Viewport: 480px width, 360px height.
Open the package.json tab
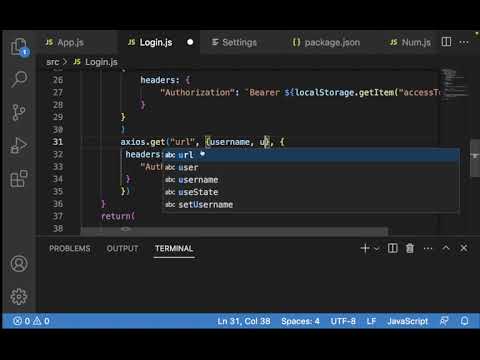pos(327,42)
